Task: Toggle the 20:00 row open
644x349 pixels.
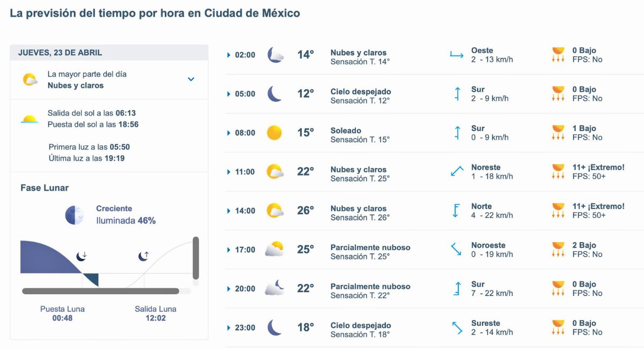Action: tap(228, 288)
